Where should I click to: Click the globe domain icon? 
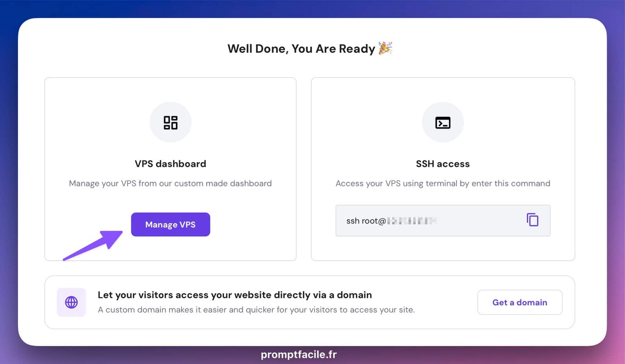(71, 302)
